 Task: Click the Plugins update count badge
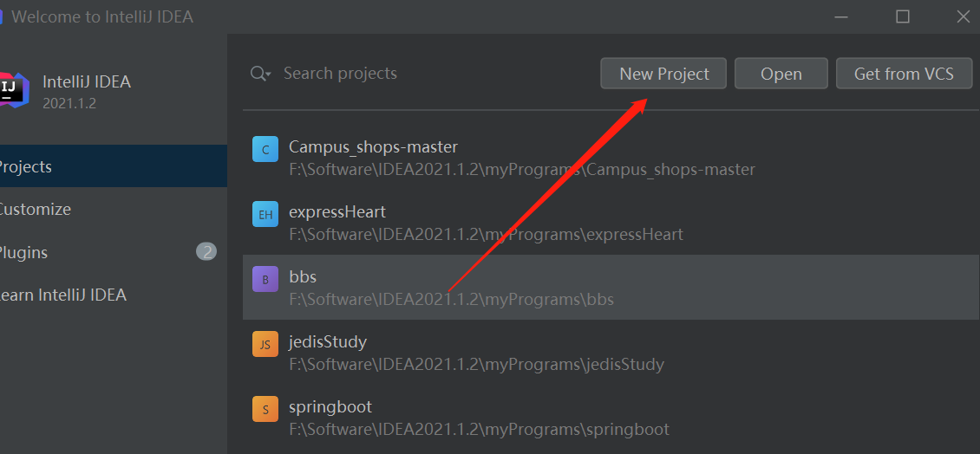pyautogui.click(x=206, y=252)
